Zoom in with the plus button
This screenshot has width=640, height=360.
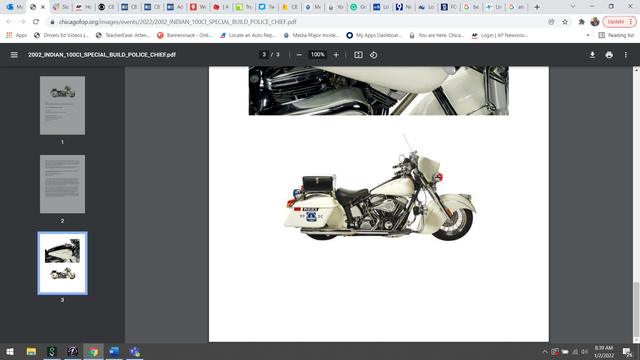point(336,55)
